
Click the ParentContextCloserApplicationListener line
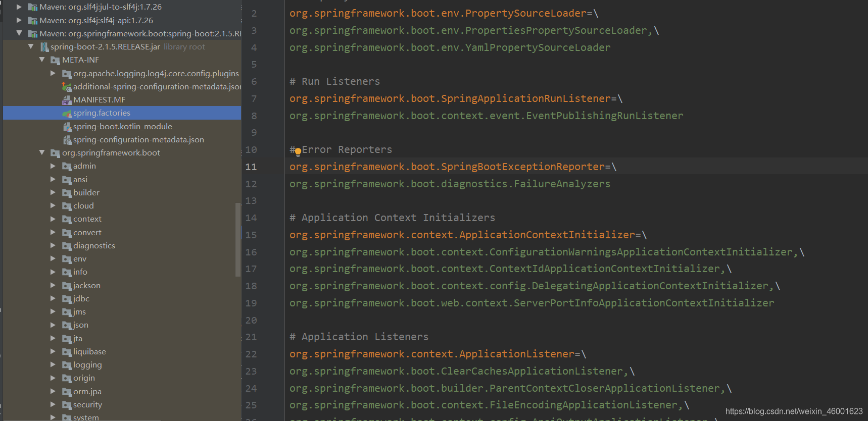click(x=510, y=388)
